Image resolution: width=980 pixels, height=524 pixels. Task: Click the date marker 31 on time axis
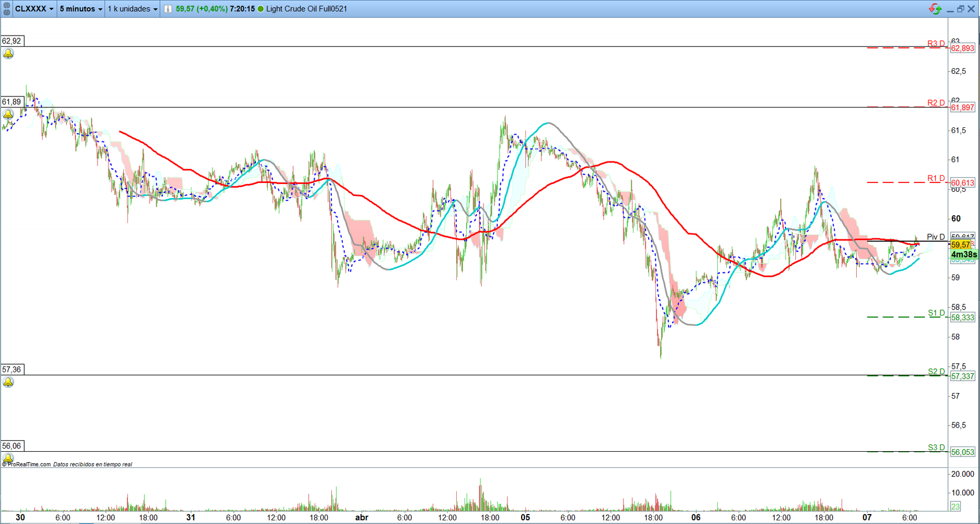190,518
